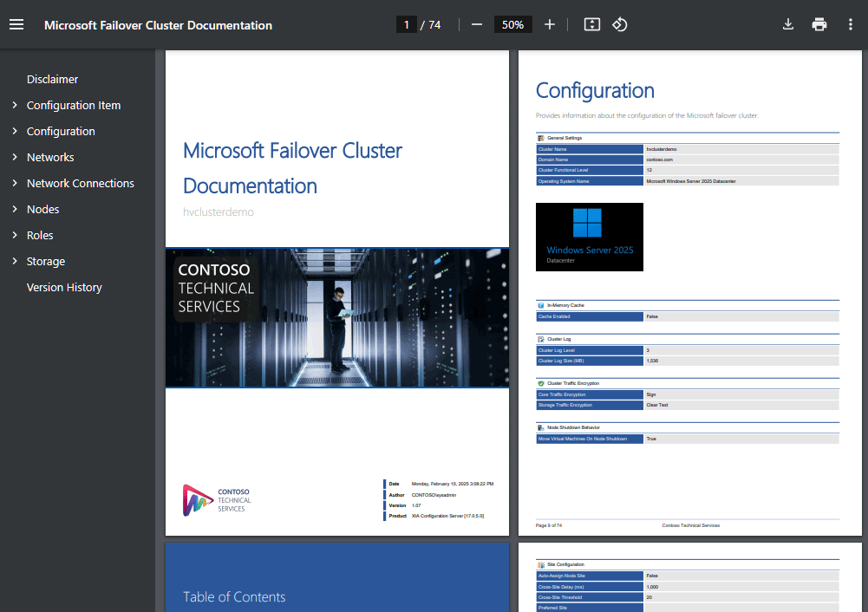The image size is (868, 612).
Task: Zoom in on the document
Action: click(x=550, y=24)
